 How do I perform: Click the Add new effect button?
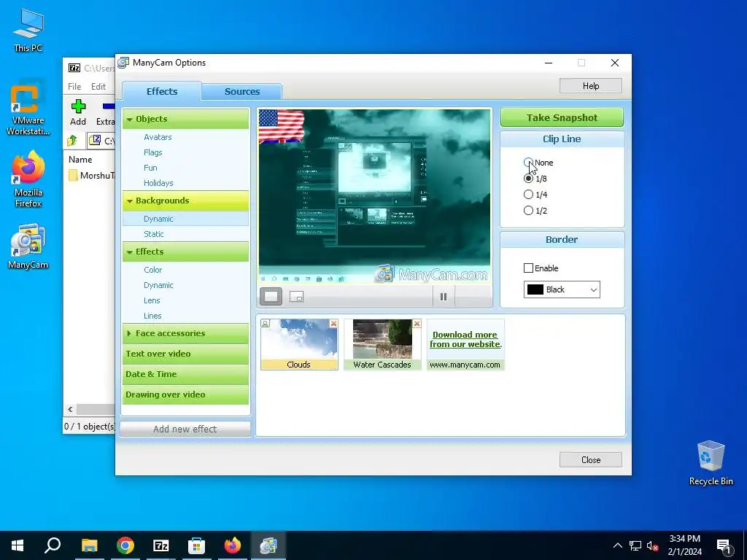point(185,429)
